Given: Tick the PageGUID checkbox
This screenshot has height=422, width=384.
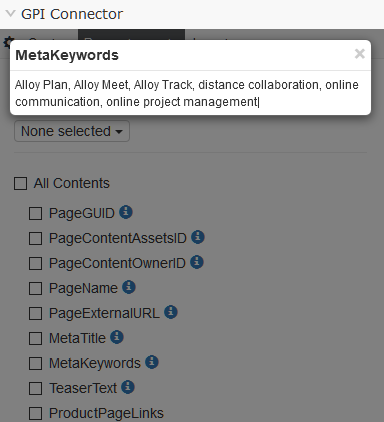Looking at the screenshot, I should pyautogui.click(x=35, y=213).
